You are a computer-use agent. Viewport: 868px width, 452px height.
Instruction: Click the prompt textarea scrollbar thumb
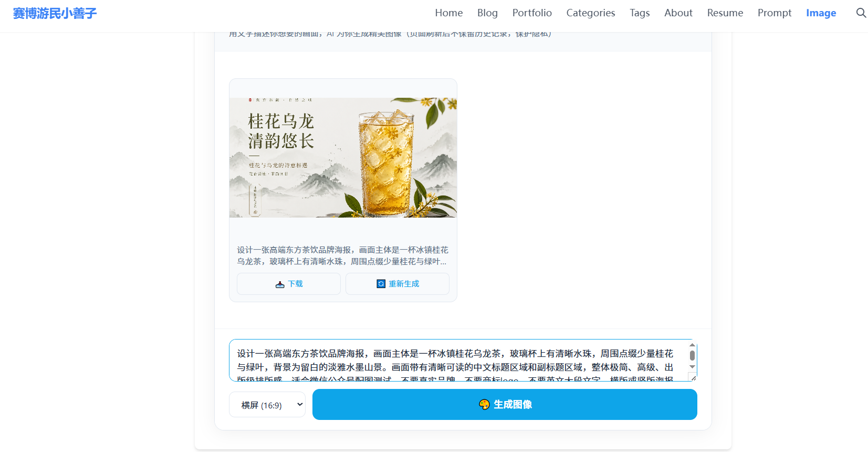[x=692, y=356]
